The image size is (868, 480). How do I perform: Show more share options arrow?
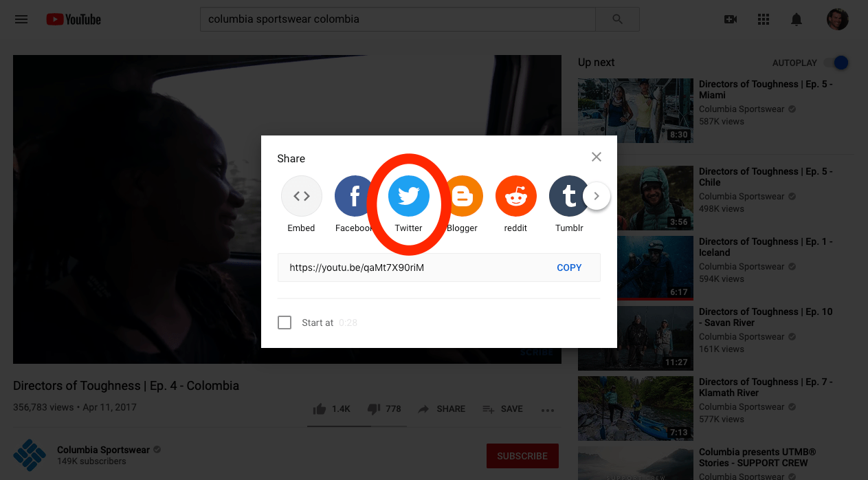pyautogui.click(x=597, y=196)
